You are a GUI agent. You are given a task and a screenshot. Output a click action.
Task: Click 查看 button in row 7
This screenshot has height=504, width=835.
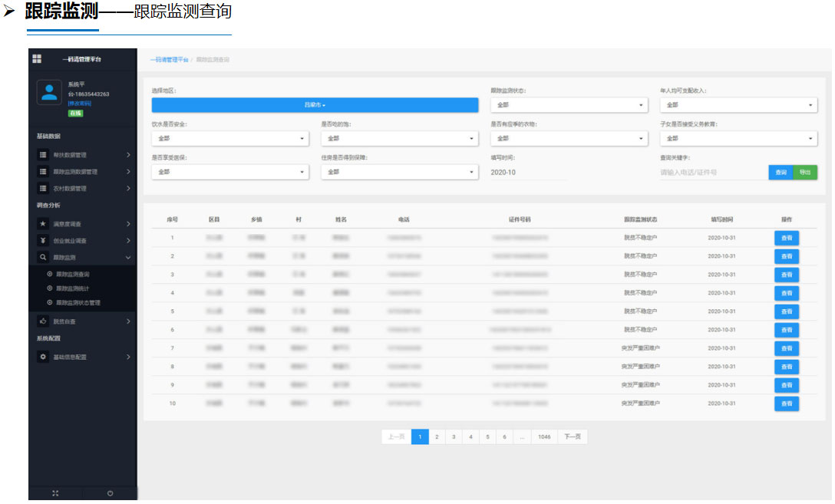click(787, 348)
